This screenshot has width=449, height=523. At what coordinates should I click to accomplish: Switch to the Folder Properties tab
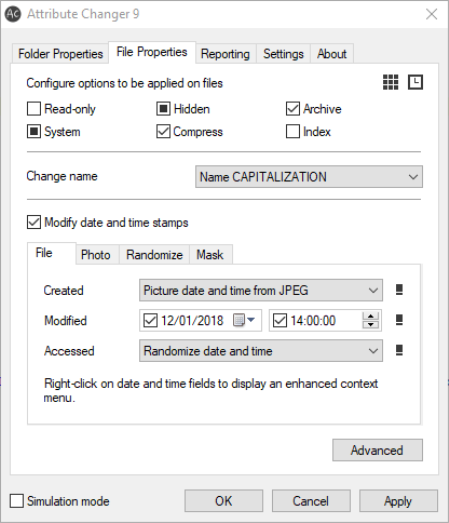[x=60, y=54]
